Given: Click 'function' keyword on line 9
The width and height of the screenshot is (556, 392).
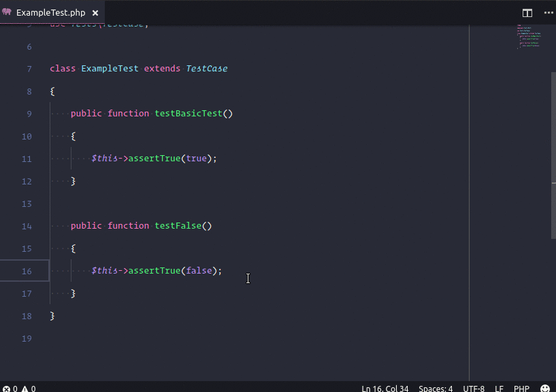Looking at the screenshot, I should pos(129,114).
